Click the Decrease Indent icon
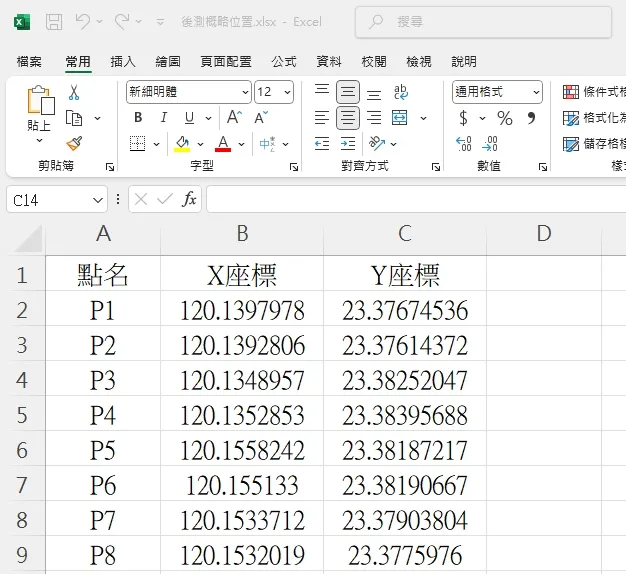Image resolution: width=626 pixels, height=574 pixels. coord(322,144)
